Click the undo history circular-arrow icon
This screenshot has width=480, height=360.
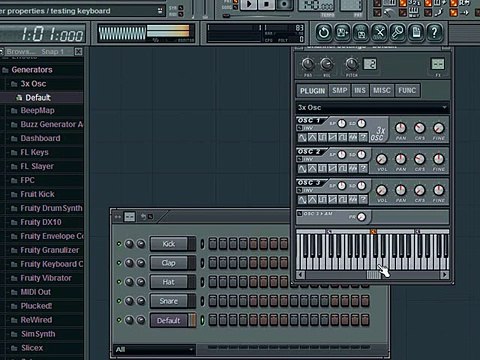coord(324,33)
